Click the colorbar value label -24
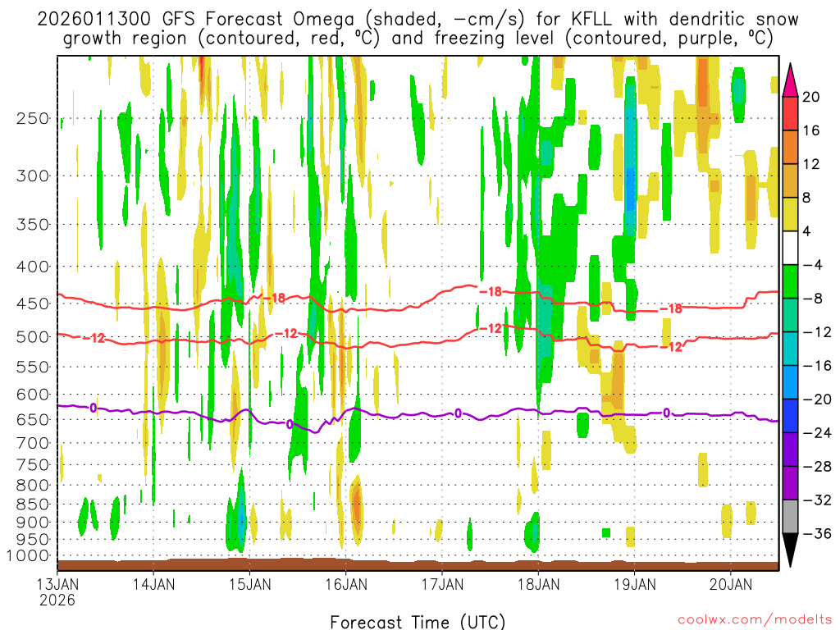 point(817,433)
